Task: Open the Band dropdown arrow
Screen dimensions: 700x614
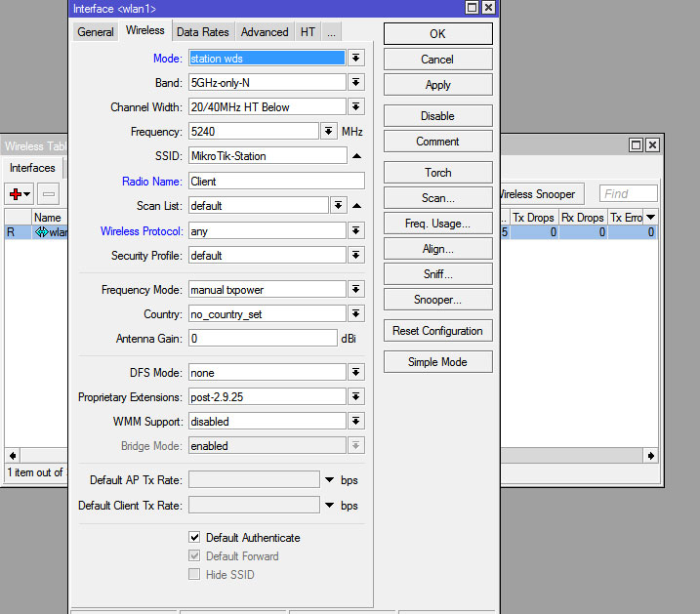Action: click(x=356, y=83)
